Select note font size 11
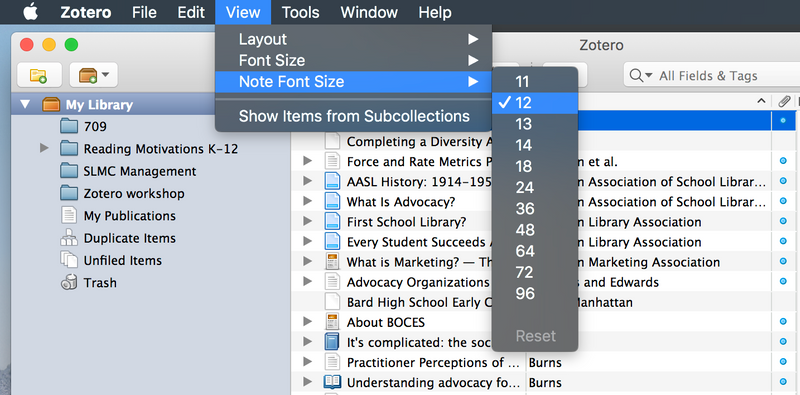This screenshot has width=800, height=395. 535,82
